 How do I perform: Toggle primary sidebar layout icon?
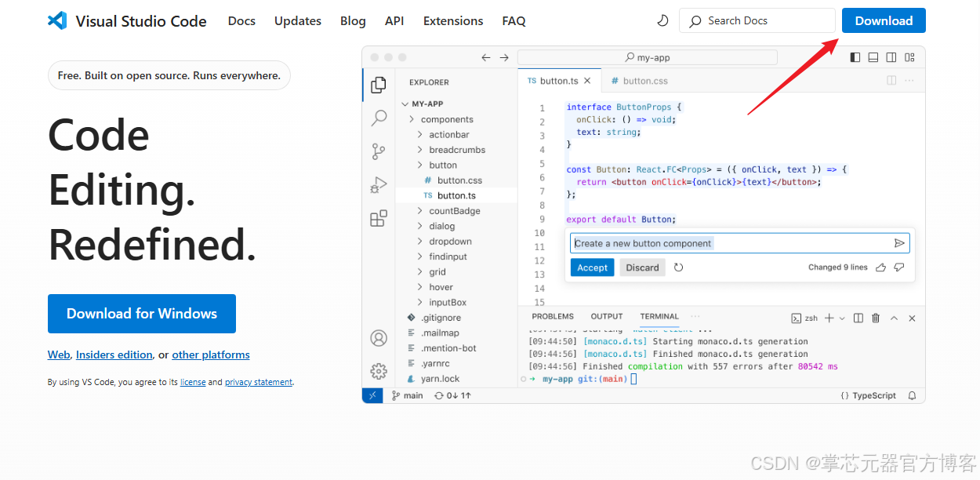point(855,57)
